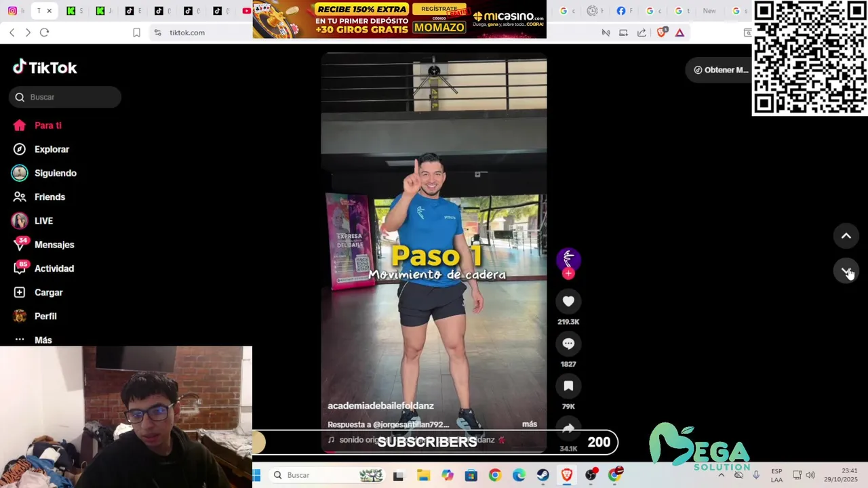
Task: Go to next video with down chevron
Action: click(x=846, y=270)
